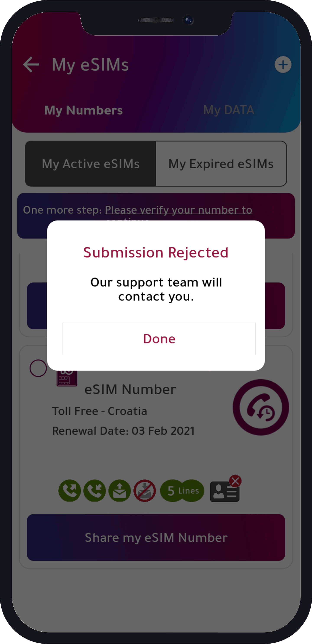
Task: Tap the outgoing calls icon
Action: point(70,490)
